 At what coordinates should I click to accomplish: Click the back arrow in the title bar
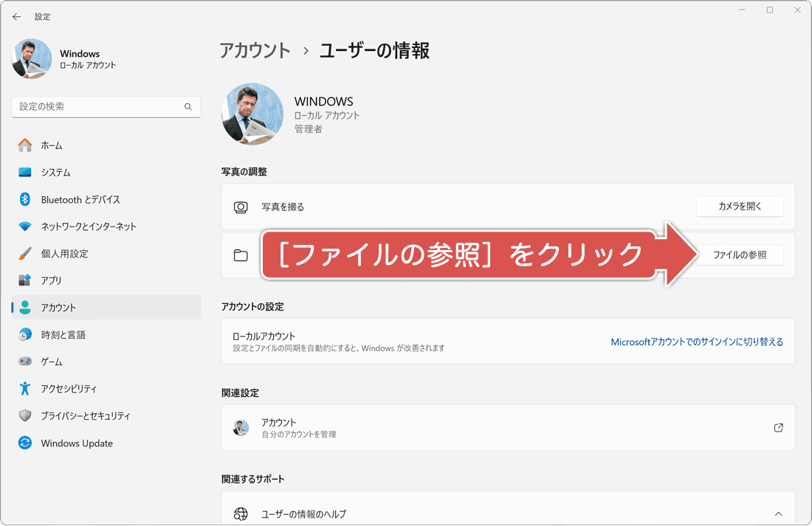(16, 16)
